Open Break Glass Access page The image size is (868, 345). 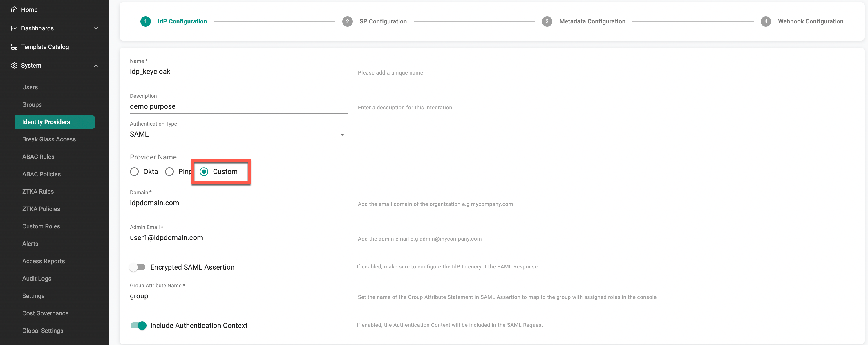[49, 139]
